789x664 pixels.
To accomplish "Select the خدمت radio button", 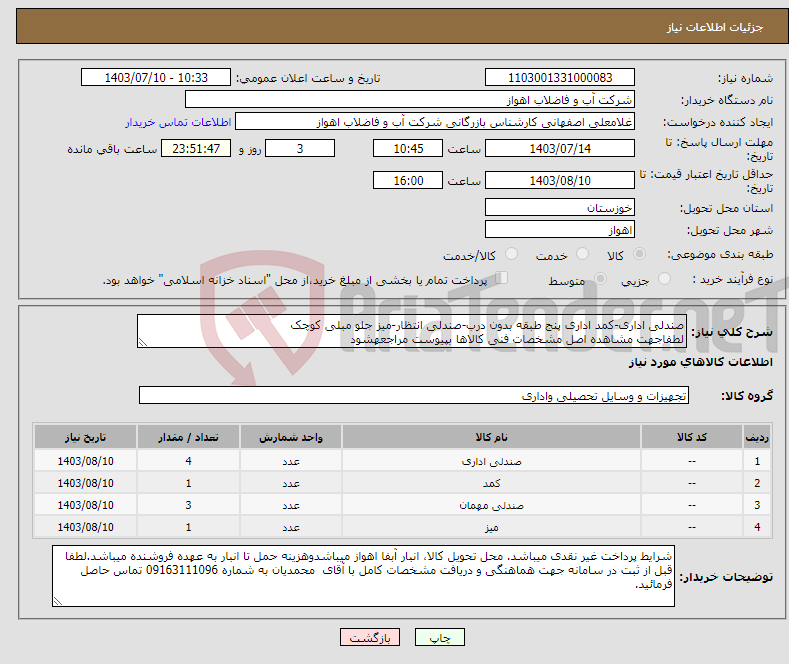I will 582,254.
